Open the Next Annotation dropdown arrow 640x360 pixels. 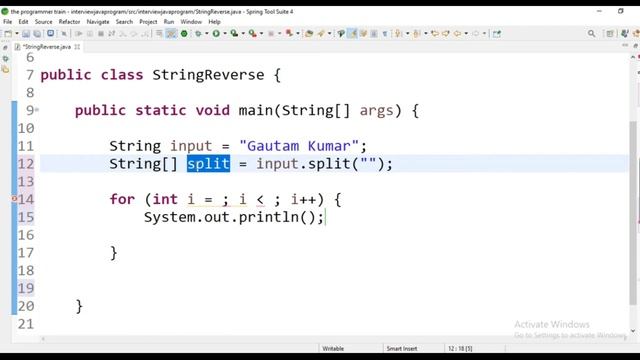(x=407, y=33)
